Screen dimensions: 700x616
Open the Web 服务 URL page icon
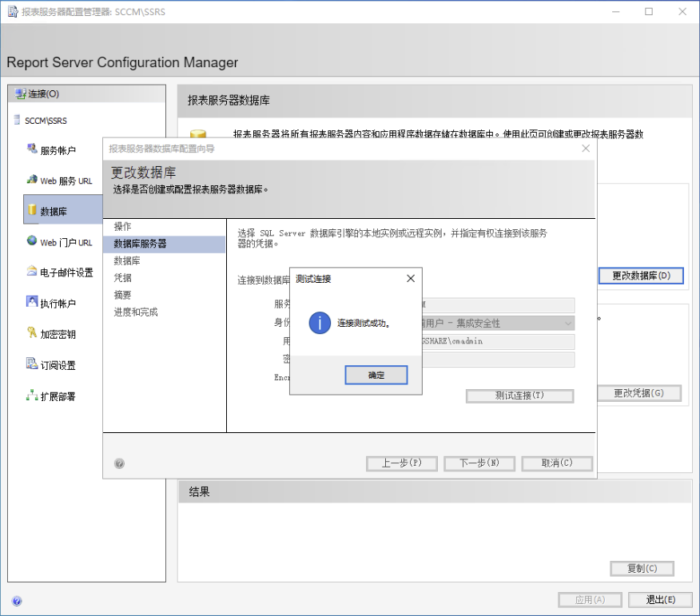(x=32, y=180)
